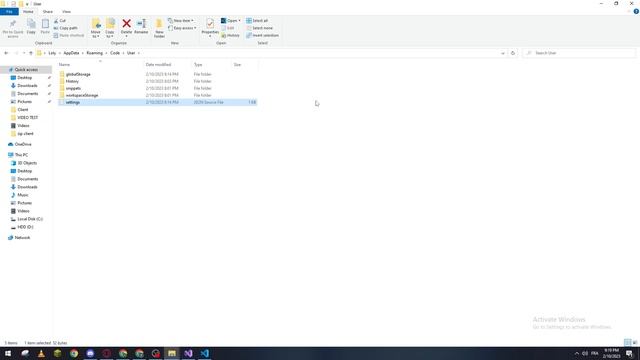Open the recent locations dropdown arrow
Viewport: 640px width, 360px height.
tap(24, 53)
